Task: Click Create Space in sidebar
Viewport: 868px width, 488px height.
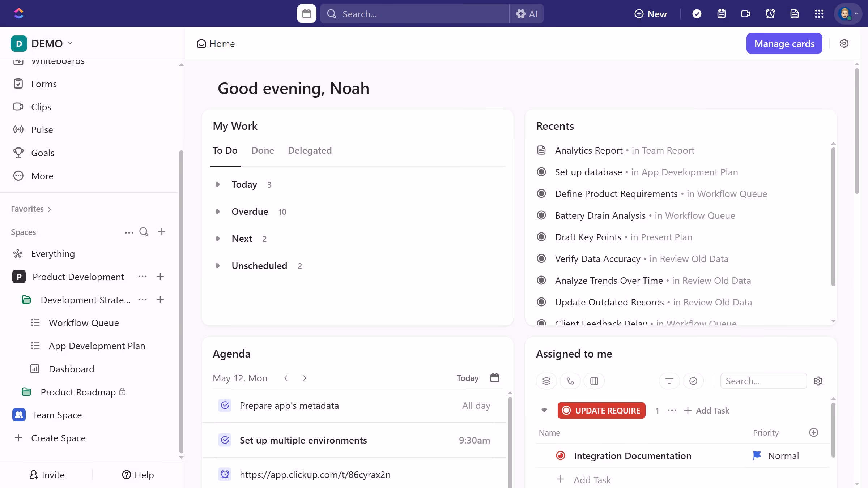Action: click(x=58, y=438)
